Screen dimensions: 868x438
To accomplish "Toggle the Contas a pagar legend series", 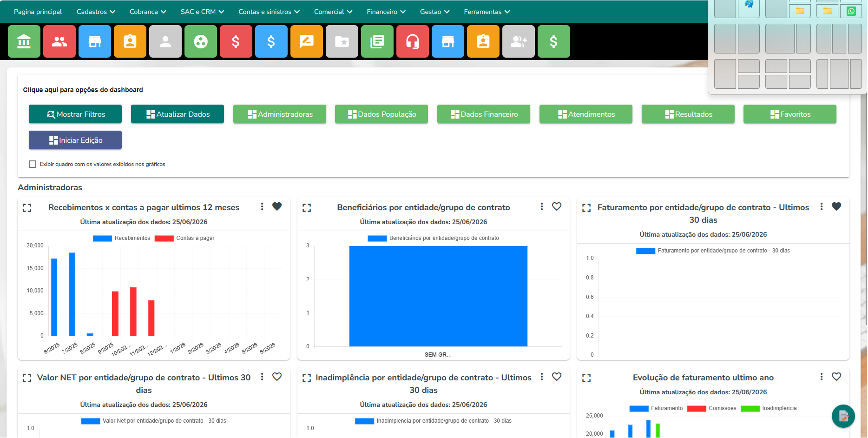I will tap(184, 238).
